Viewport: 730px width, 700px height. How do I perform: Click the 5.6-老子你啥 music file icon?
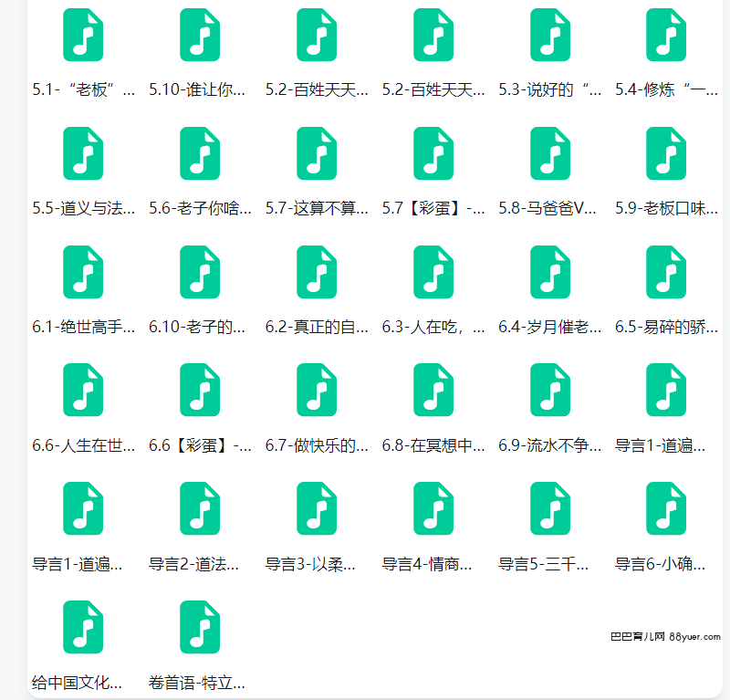(200, 153)
